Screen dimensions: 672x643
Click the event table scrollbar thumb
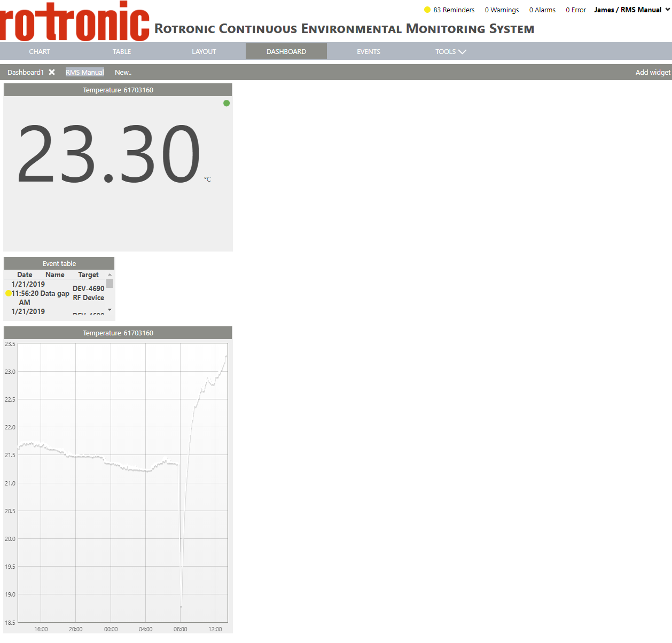click(110, 283)
